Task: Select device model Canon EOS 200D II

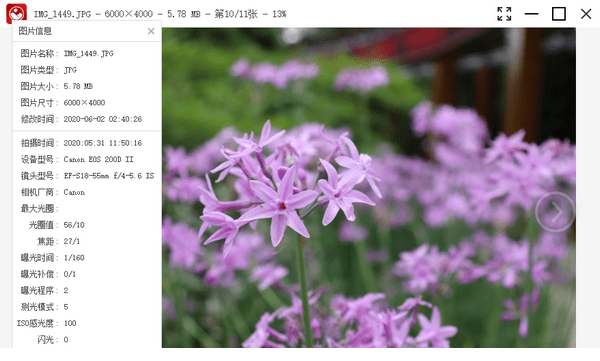Action: pos(98,159)
